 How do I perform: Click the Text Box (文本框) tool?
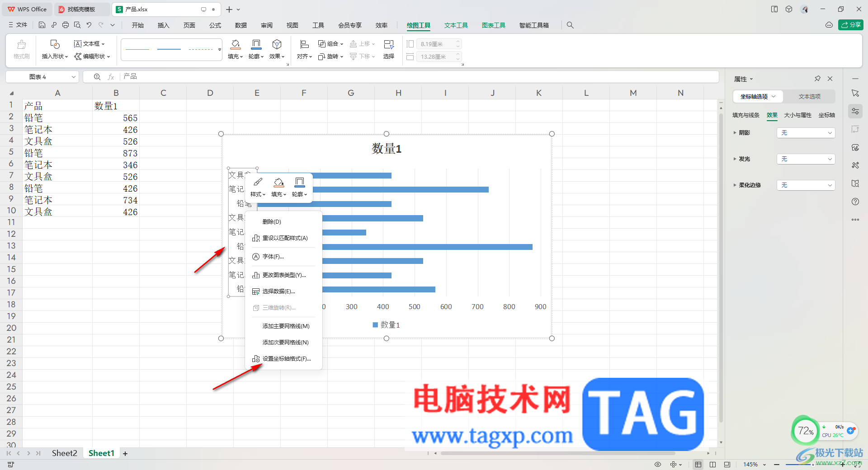(90, 44)
